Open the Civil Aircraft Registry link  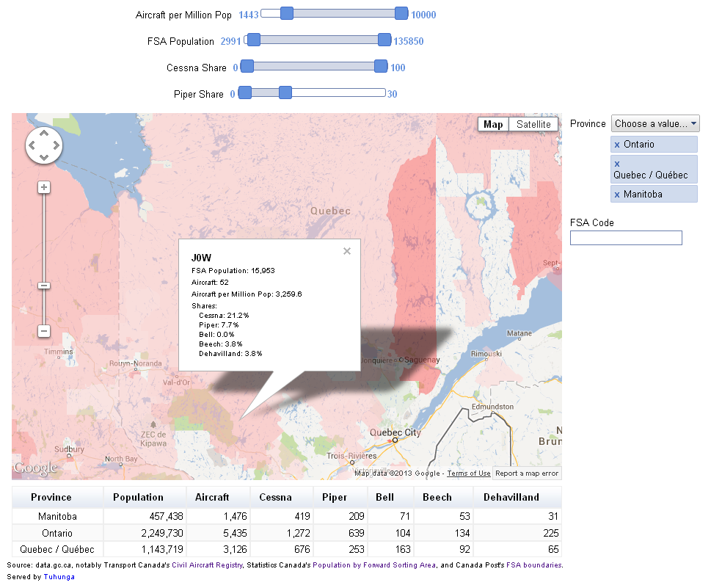point(207,565)
